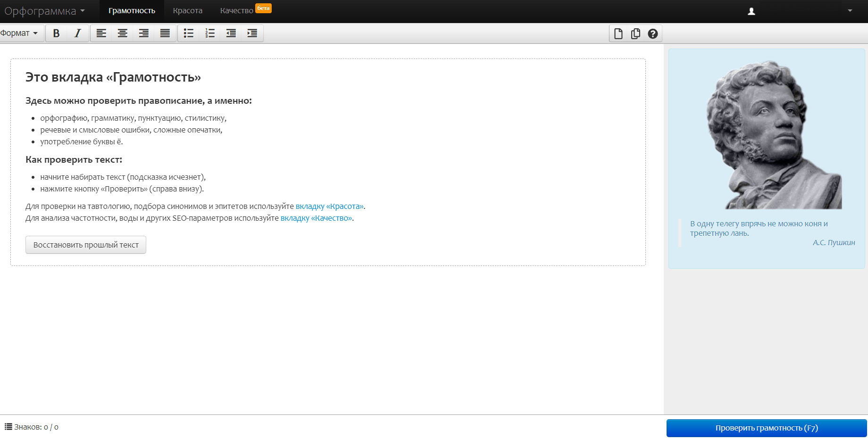
Task: Insert a numbered list
Action: [210, 33]
